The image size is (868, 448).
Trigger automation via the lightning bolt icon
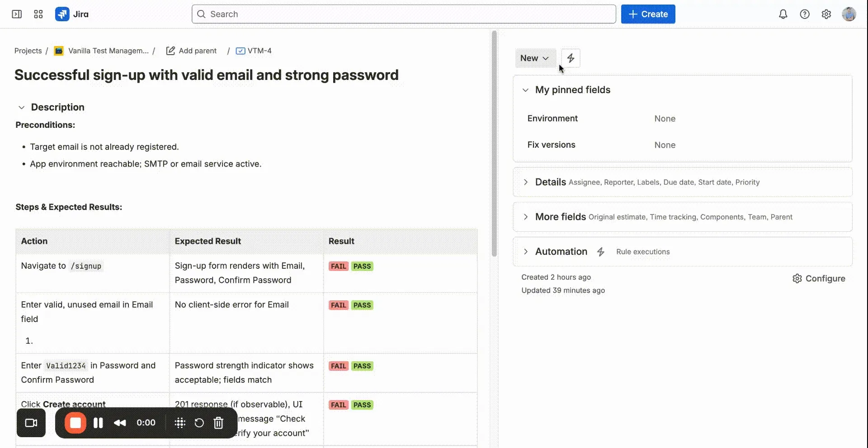tap(571, 58)
